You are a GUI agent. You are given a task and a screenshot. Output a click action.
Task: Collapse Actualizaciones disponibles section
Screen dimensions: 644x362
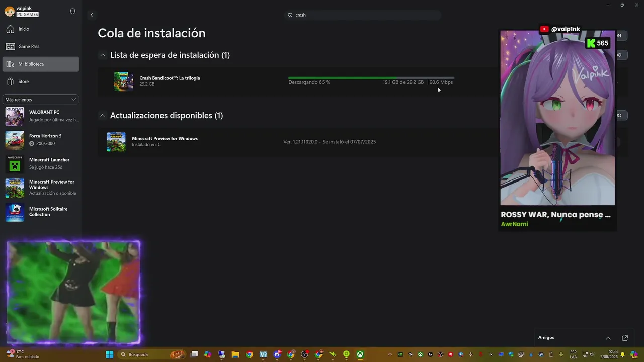103,116
